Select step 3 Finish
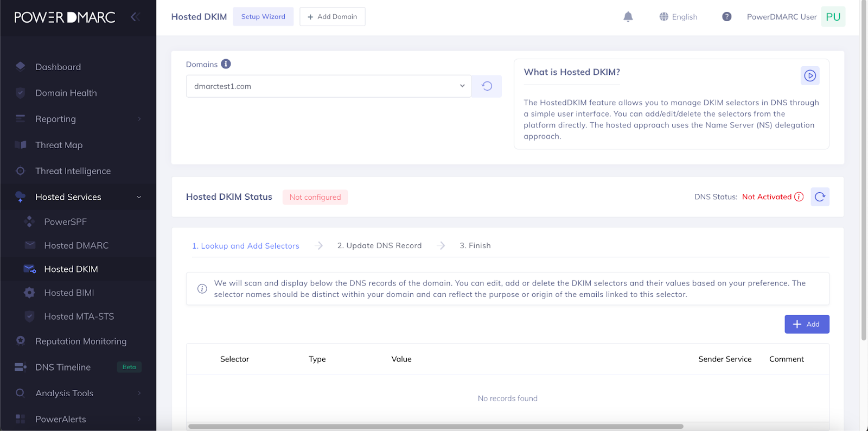868x431 pixels. tap(475, 245)
